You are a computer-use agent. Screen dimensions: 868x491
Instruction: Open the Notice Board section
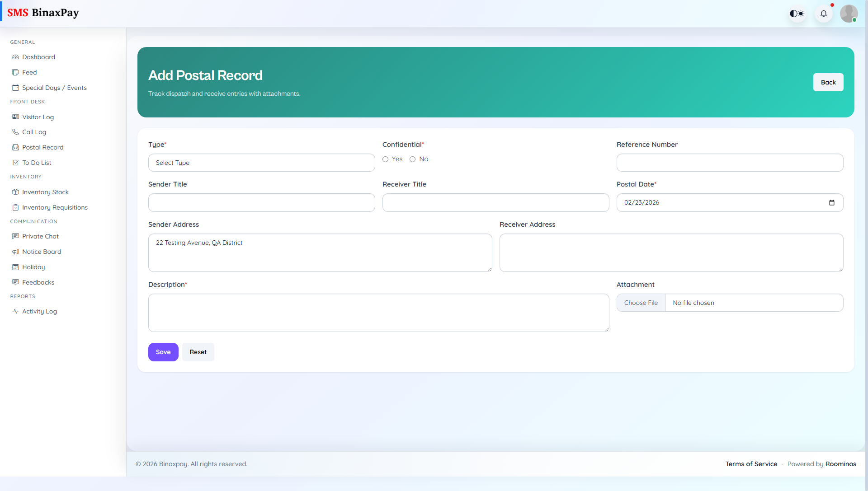(42, 252)
